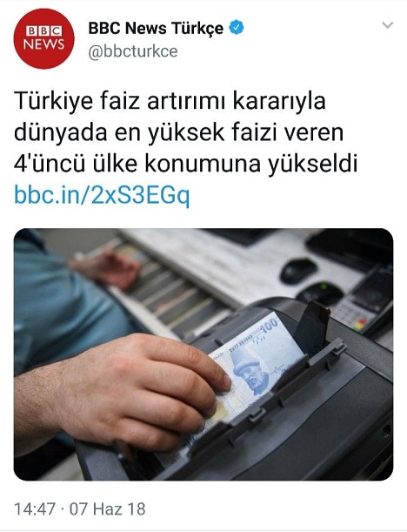Open the BBC News profile avatar

43,38
